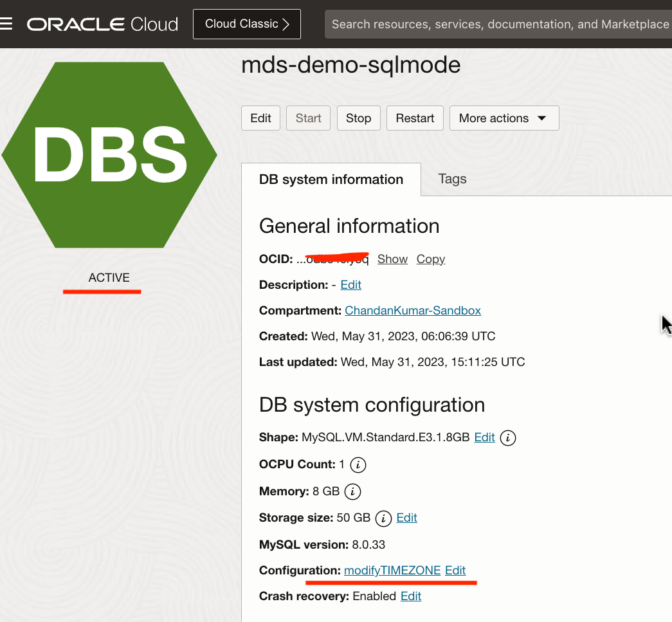Viewport: 672px width, 622px height.
Task: Click in the search resources field
Action: click(498, 24)
